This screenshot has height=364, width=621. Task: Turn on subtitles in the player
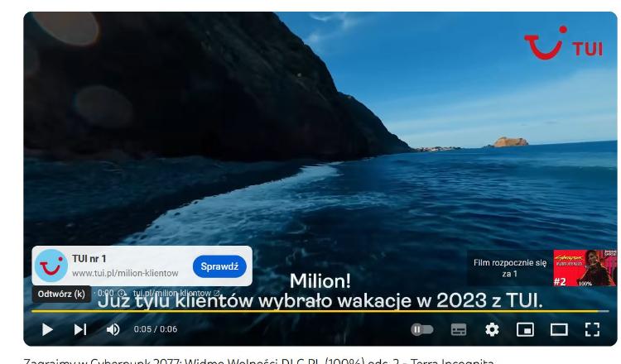click(459, 329)
